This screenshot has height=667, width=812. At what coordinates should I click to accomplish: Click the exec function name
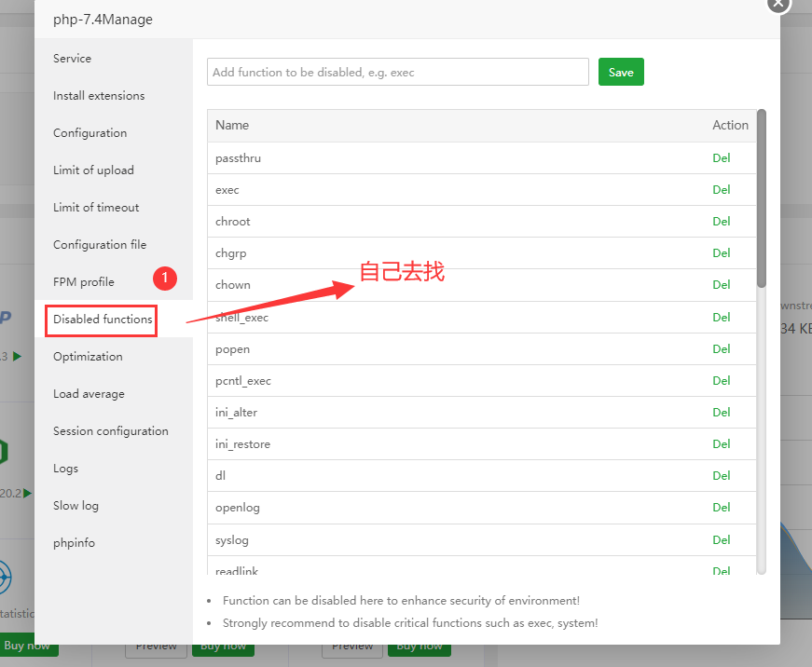click(x=227, y=190)
